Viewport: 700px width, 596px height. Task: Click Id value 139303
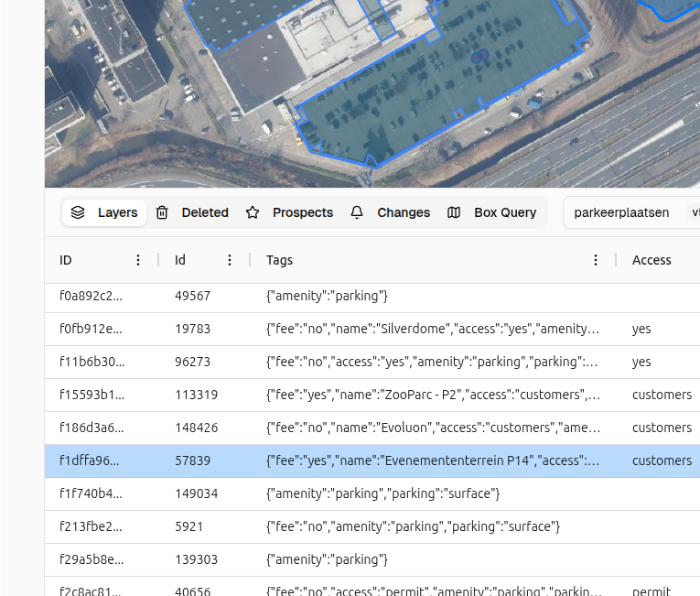pyautogui.click(x=197, y=559)
